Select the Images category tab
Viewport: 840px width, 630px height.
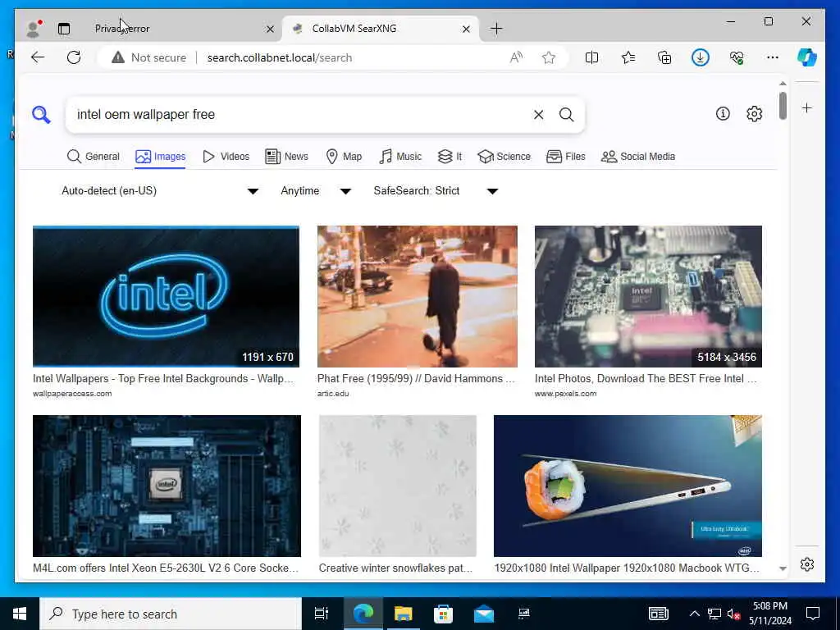click(160, 157)
